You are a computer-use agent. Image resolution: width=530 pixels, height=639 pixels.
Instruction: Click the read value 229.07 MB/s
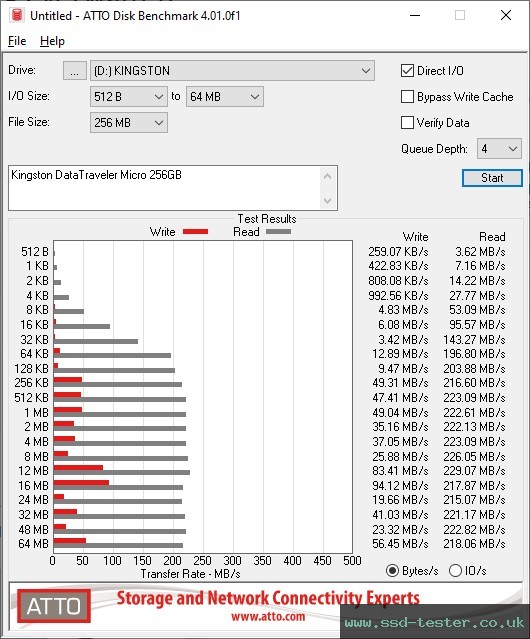click(474, 471)
